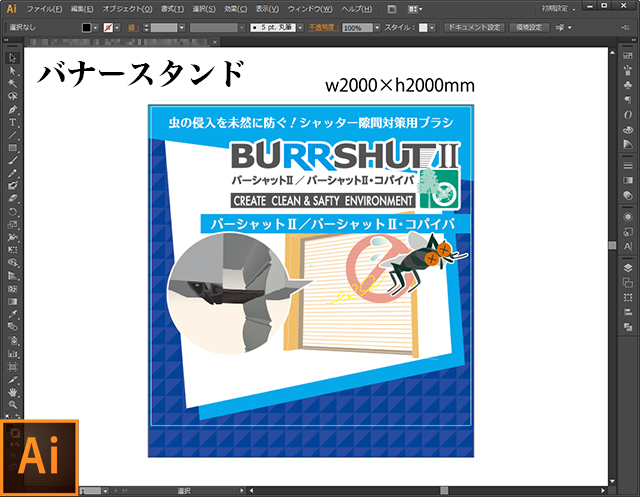This screenshot has height=497, width=640.
Task: Open the 5 pt. 丸筆 brush dropdown
Action: click(x=300, y=28)
